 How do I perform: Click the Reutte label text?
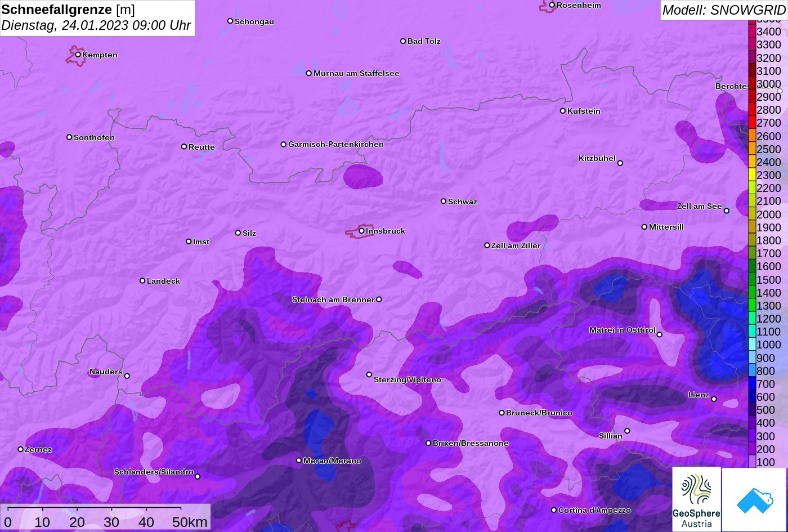202,147
